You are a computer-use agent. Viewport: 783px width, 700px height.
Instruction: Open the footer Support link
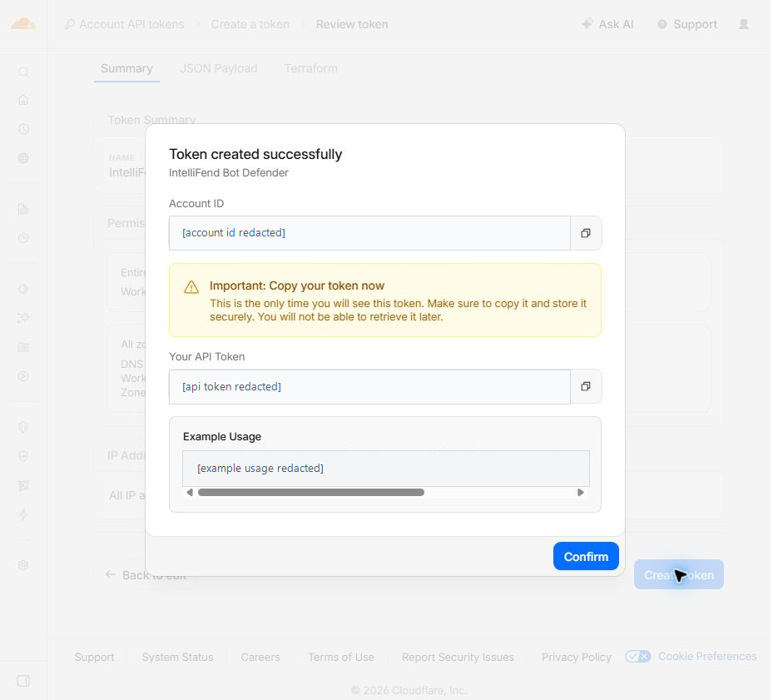click(94, 657)
